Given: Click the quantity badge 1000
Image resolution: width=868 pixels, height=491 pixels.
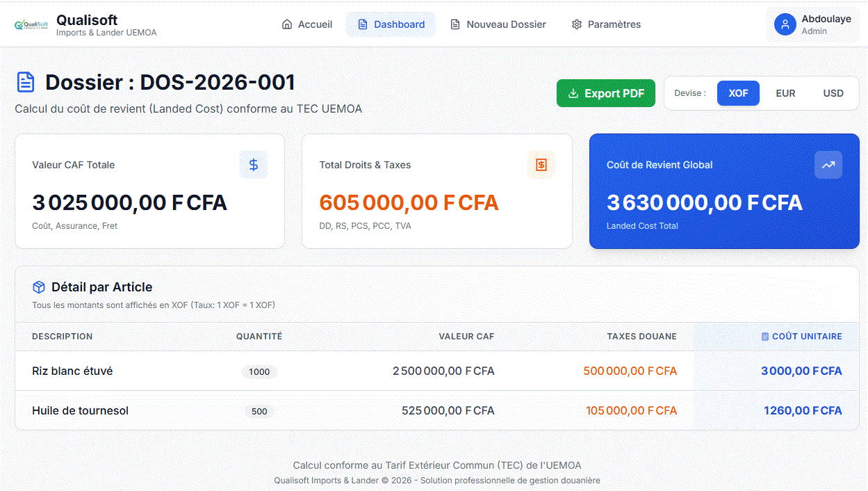Looking at the screenshot, I should tap(259, 371).
